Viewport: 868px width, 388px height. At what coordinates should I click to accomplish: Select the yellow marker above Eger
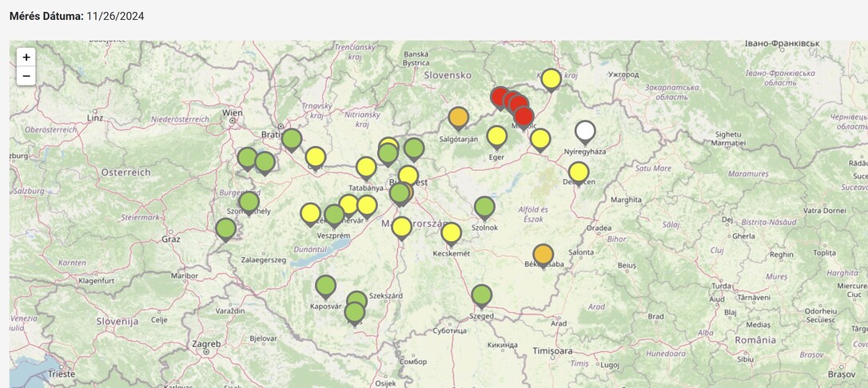pos(496,138)
